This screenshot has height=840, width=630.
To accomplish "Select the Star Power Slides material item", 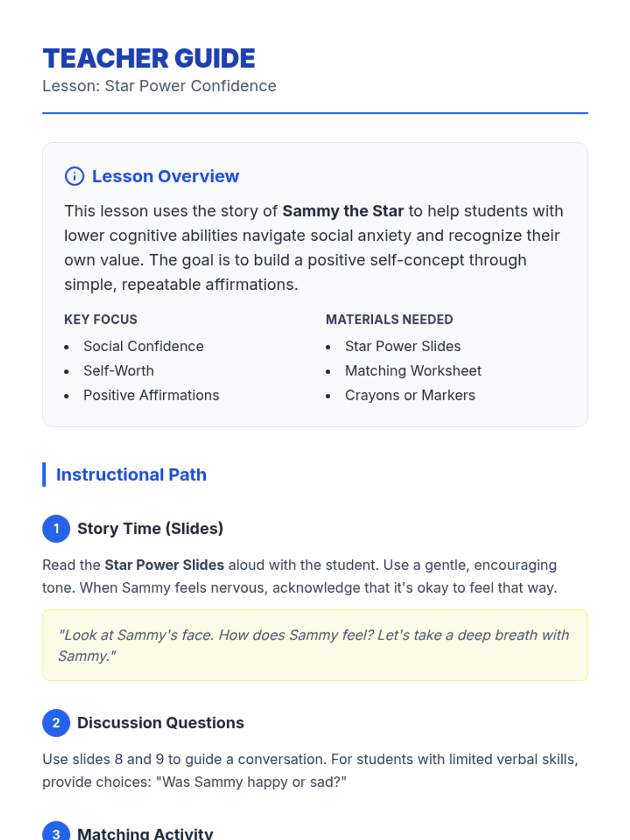I will (x=403, y=346).
